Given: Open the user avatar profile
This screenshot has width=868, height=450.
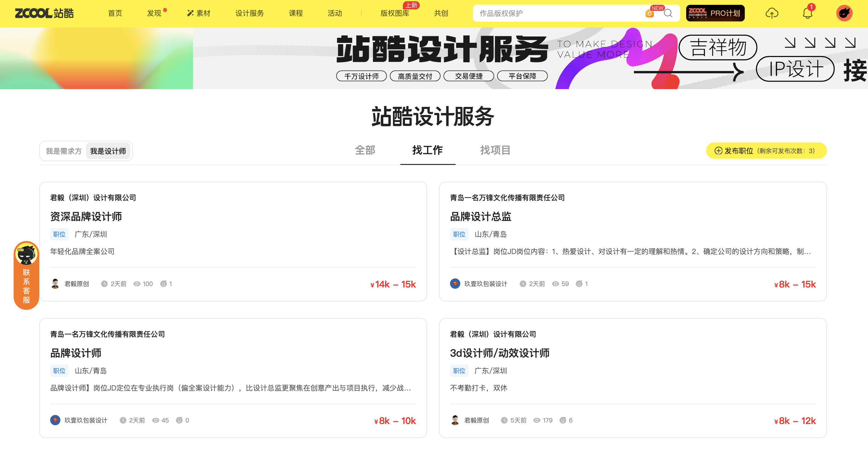Looking at the screenshot, I should tap(844, 13).
